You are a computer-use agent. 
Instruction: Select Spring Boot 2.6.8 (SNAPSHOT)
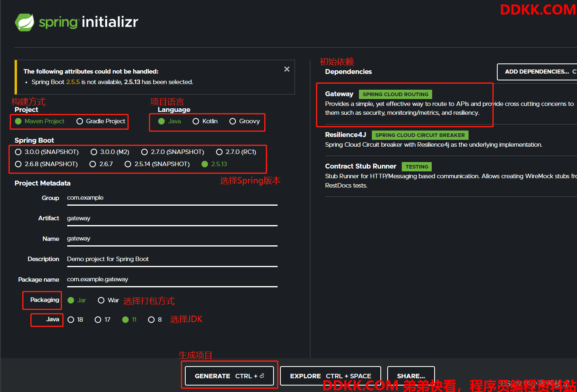pos(47,164)
